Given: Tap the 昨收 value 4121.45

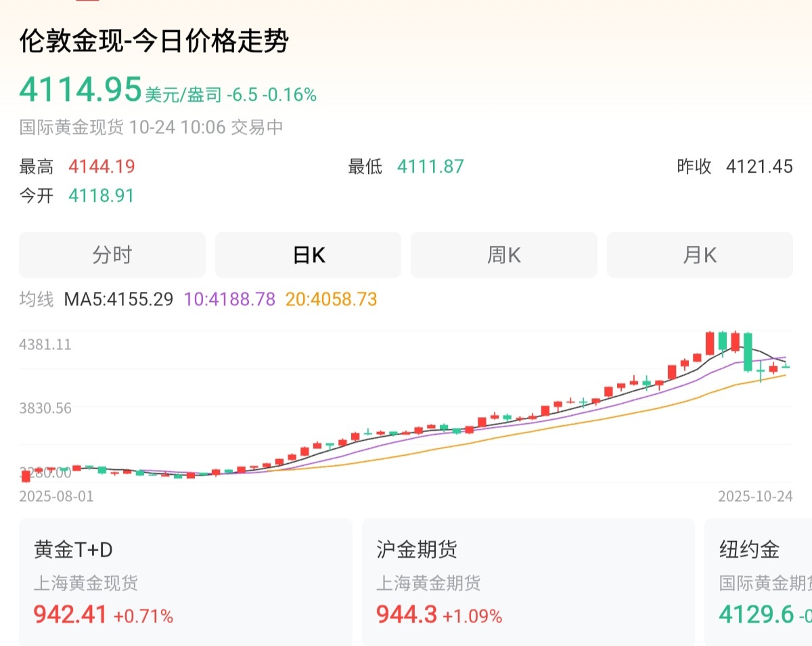Looking at the screenshot, I should (759, 167).
